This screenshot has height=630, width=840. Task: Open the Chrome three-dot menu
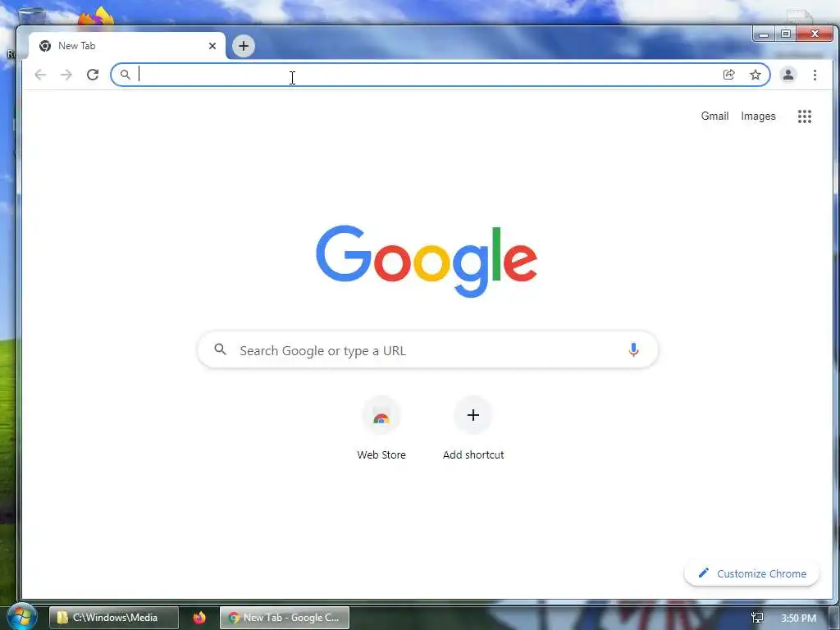[x=815, y=75]
